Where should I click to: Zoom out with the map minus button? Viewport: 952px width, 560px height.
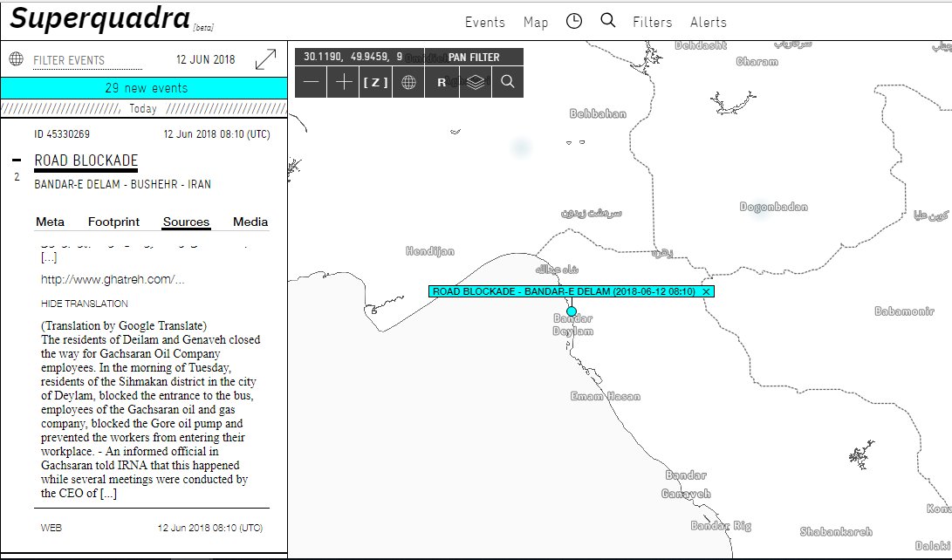click(x=311, y=82)
